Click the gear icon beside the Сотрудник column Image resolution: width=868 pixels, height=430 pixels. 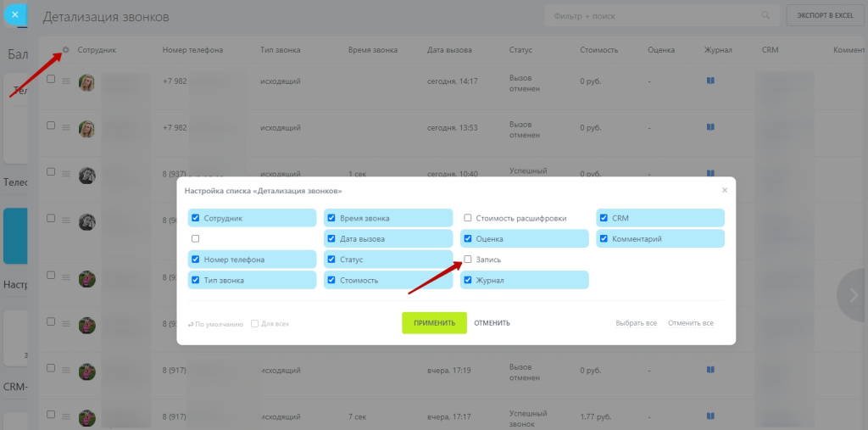[65, 50]
